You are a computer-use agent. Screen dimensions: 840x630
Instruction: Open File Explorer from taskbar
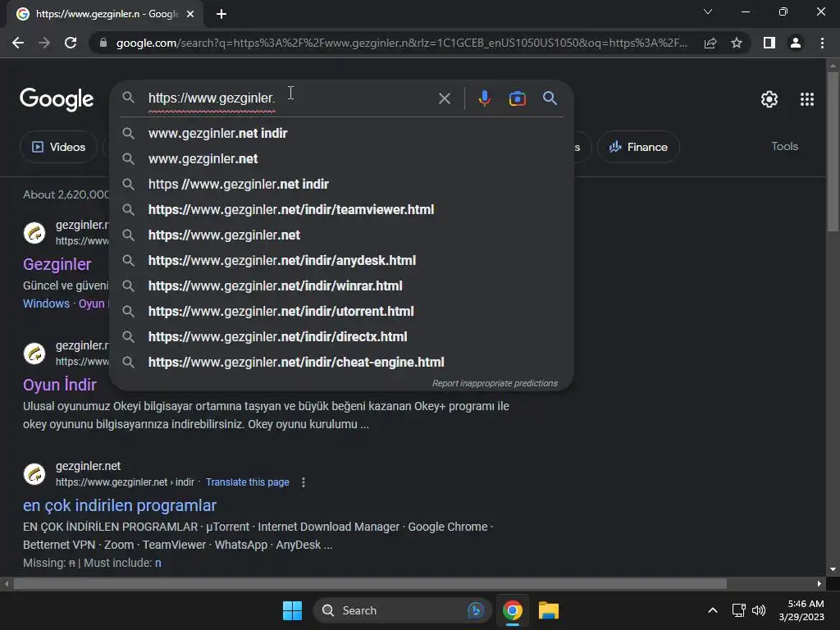(x=549, y=610)
